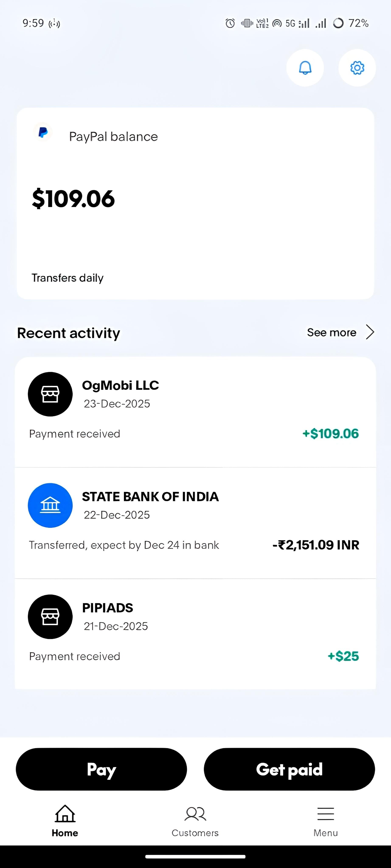The height and width of the screenshot is (868, 391).
Task: Tap the Transfers daily label
Action: tap(68, 278)
